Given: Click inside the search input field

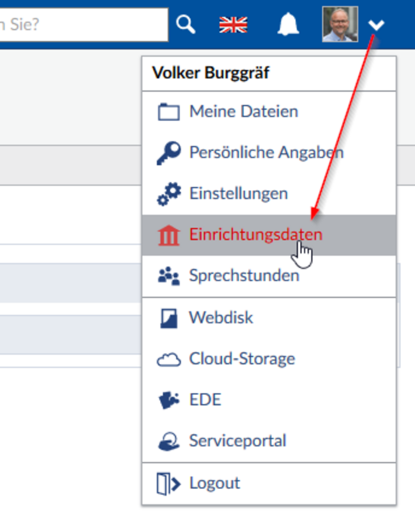Looking at the screenshot, I should coord(83,25).
